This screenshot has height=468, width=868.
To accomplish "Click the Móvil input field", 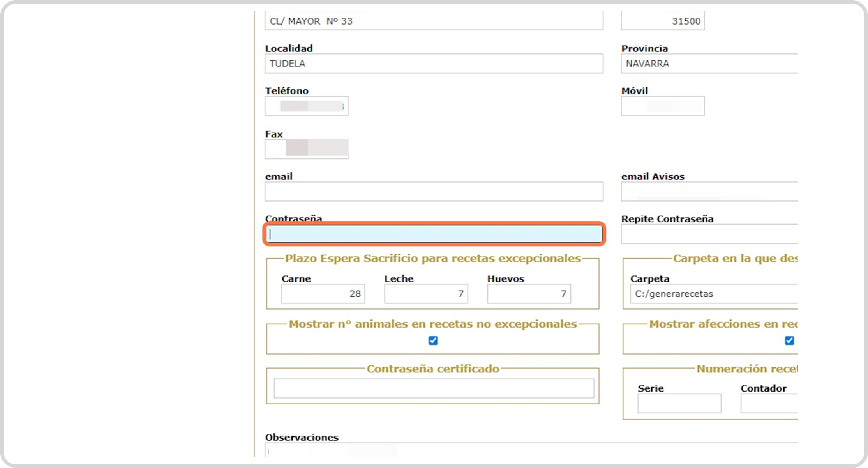I will click(x=663, y=106).
